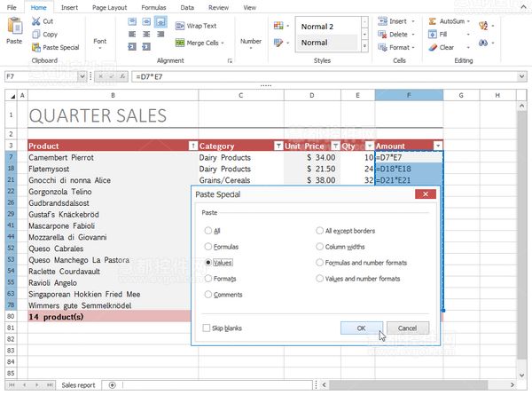Center text horizontally
532x395 pixels.
tap(146, 34)
